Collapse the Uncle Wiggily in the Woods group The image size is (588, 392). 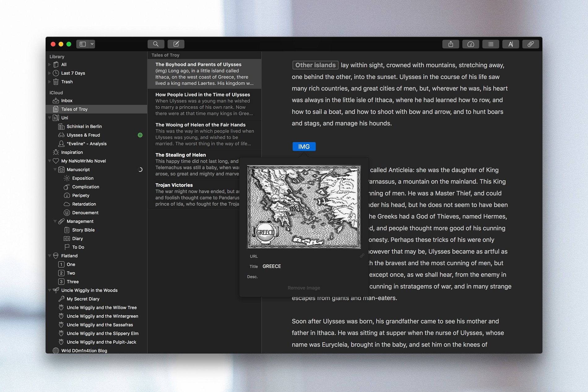click(50, 290)
